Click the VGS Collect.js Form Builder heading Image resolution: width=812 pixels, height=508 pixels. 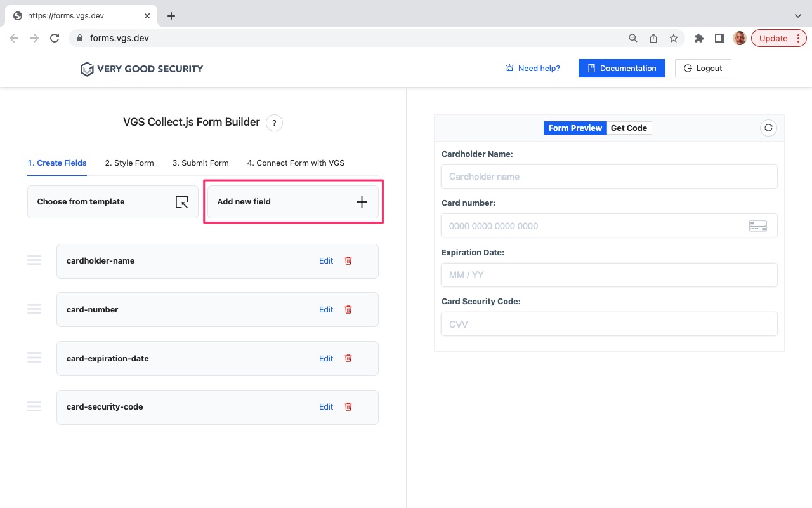(192, 122)
